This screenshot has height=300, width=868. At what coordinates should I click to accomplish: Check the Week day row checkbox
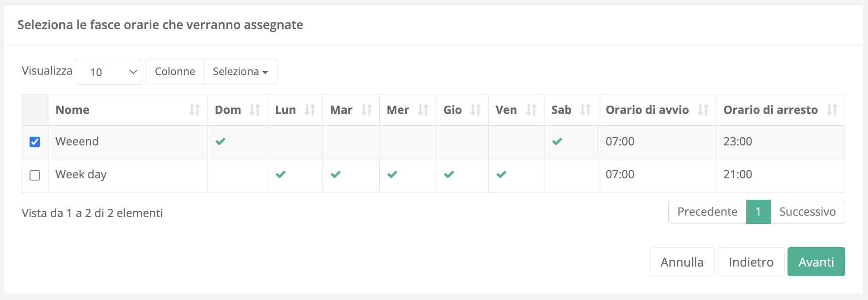(x=35, y=175)
